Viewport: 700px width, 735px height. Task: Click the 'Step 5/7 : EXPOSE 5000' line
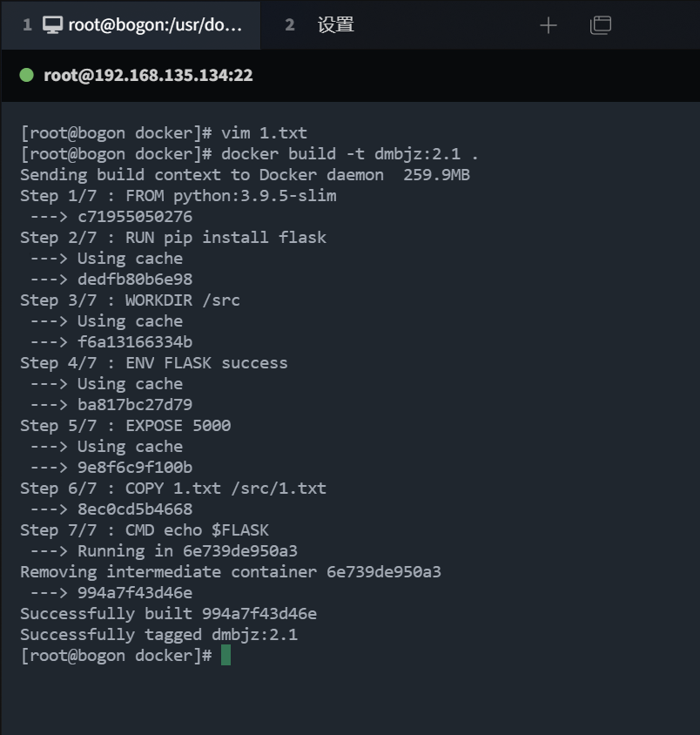click(125, 426)
